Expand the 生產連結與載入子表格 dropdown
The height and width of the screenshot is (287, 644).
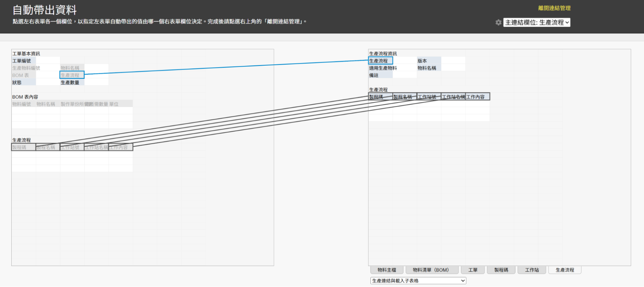(418, 281)
